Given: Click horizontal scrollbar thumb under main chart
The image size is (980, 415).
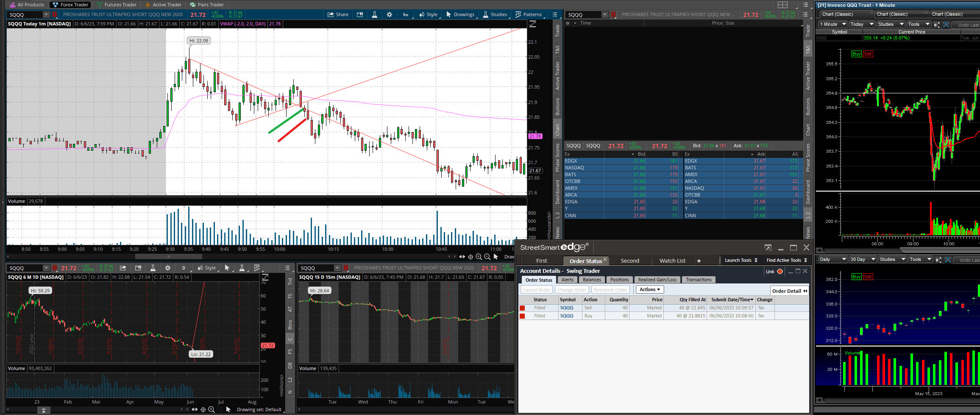Looking at the screenshot, I should (168, 257).
